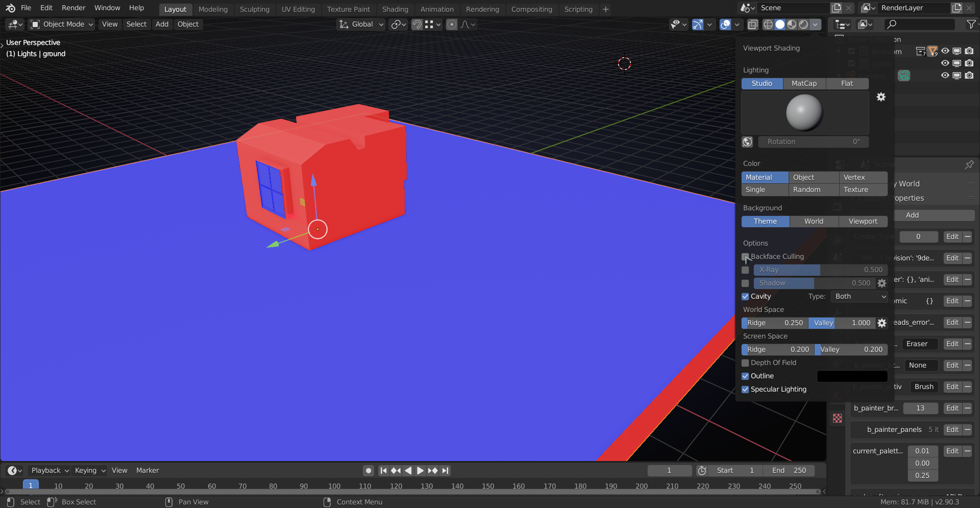Expand the cavity Type dropdown showing Both
This screenshot has height=508, width=980.
(x=860, y=297)
